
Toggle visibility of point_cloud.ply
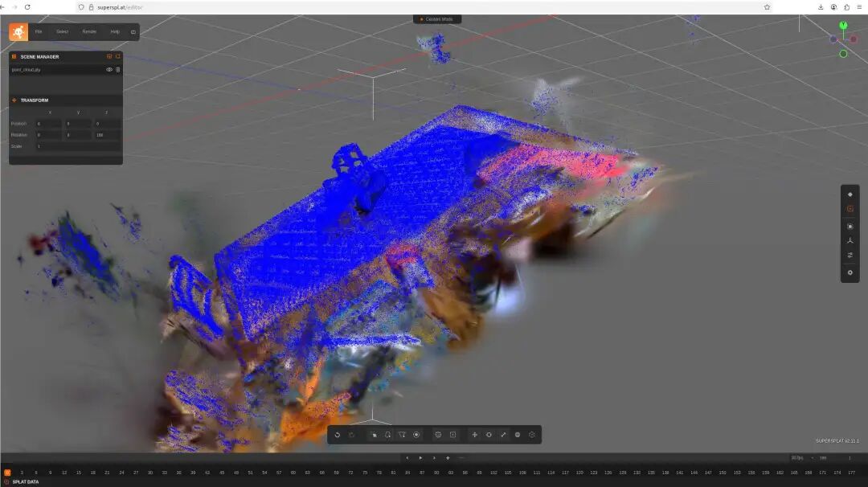click(109, 70)
